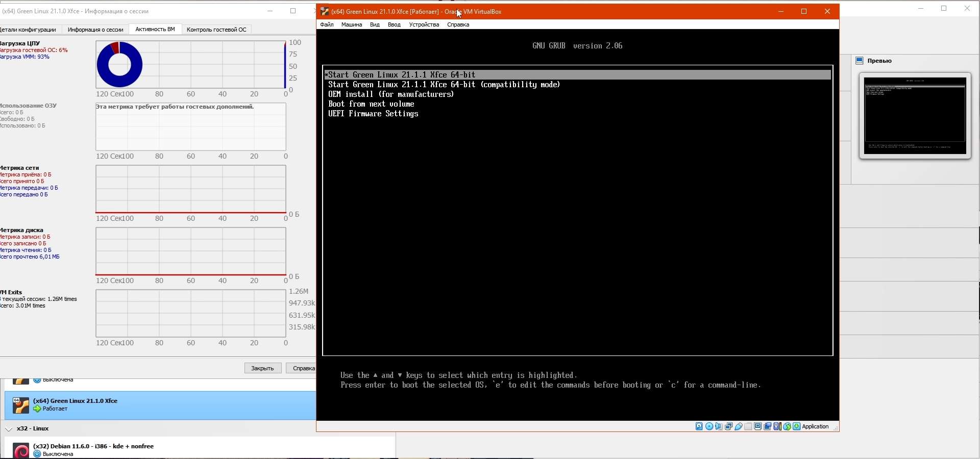Select UEFI Firmware Settings entry
980x459 pixels.
(373, 114)
